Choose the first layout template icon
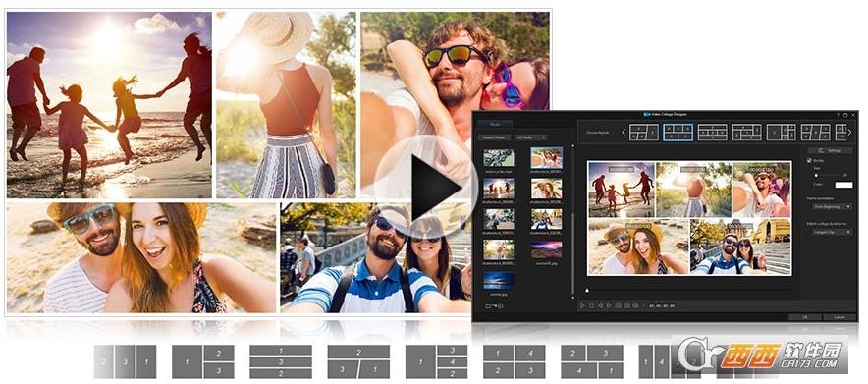 (644, 133)
